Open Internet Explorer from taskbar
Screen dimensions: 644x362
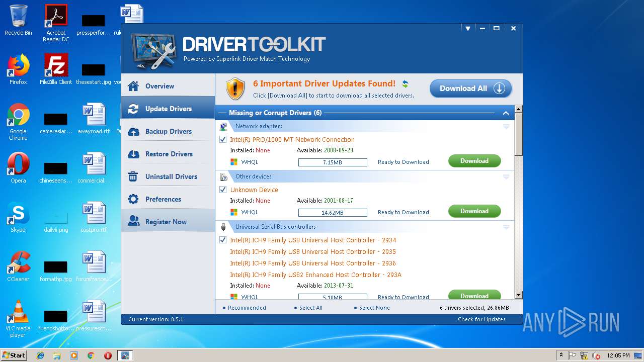point(40,355)
